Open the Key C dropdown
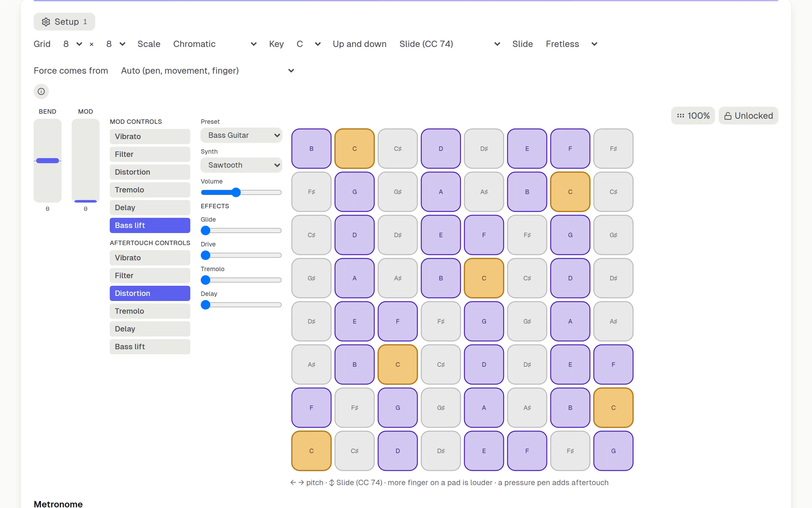This screenshot has width=812, height=508. 309,44
